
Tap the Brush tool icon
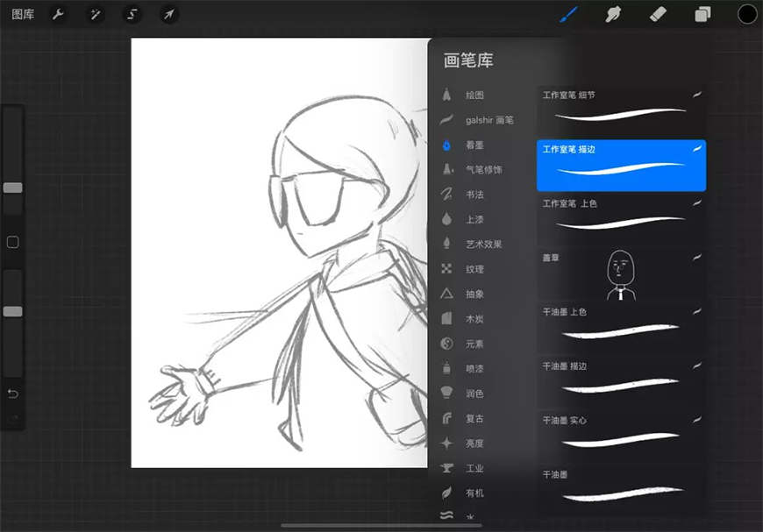click(x=569, y=14)
